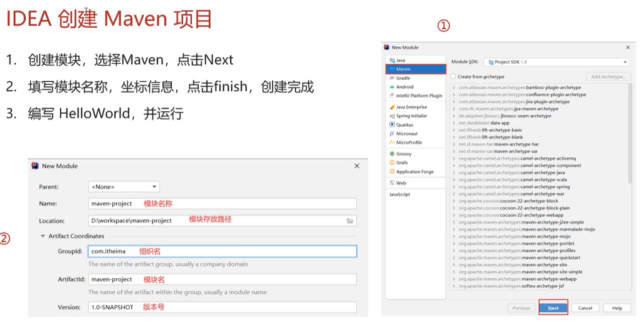The width and height of the screenshot is (644, 323).
Task: Select the Gradle module type icon
Action: point(392,78)
